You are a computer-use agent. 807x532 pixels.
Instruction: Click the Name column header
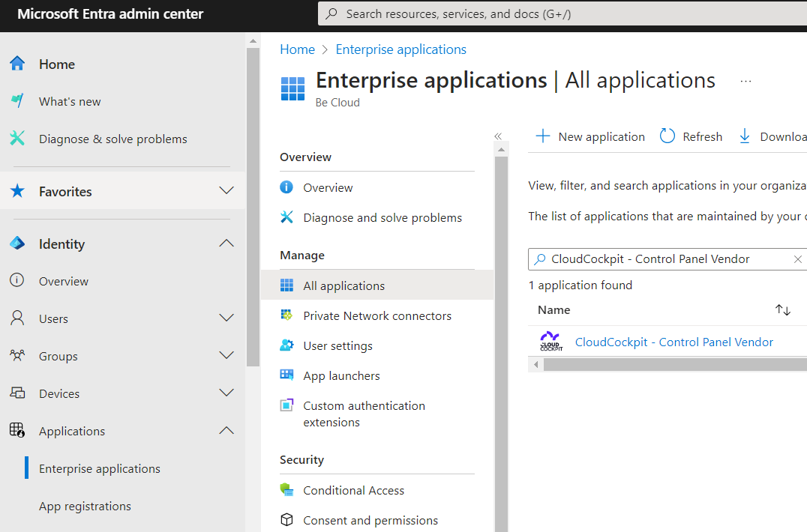pyautogui.click(x=553, y=310)
